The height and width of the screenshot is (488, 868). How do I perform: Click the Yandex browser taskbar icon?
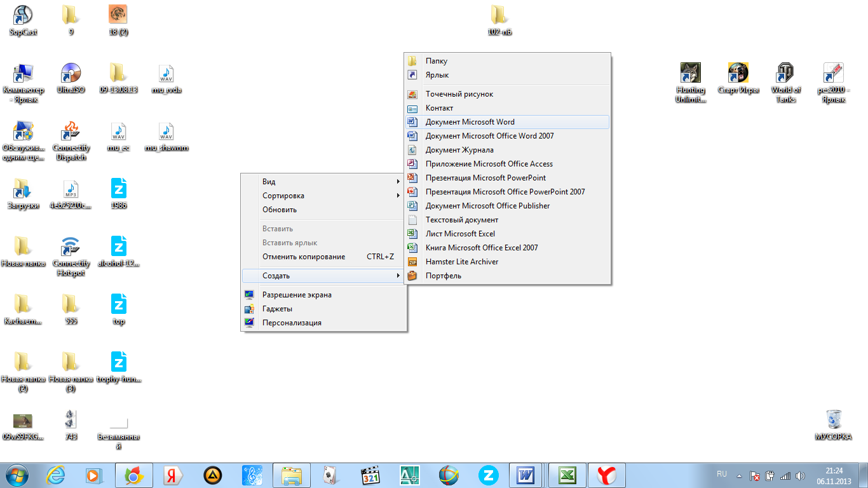(x=607, y=475)
